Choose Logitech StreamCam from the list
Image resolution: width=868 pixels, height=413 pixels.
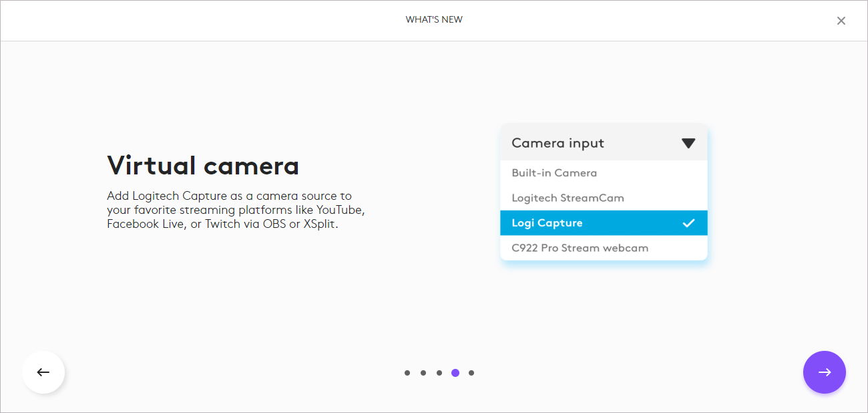604,198
